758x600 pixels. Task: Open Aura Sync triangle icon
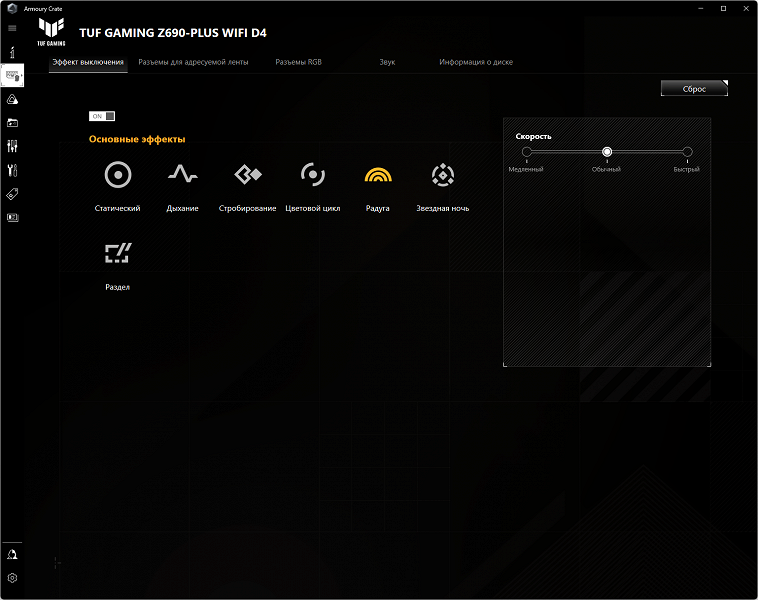12,99
